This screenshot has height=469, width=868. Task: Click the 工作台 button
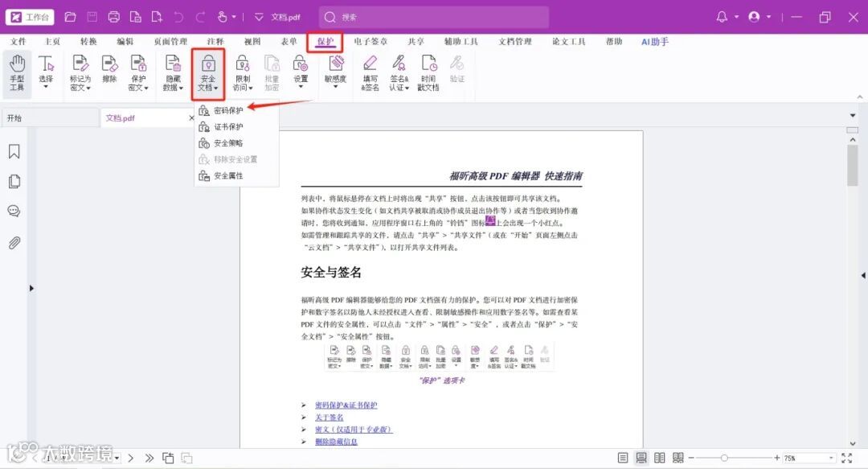(x=31, y=17)
